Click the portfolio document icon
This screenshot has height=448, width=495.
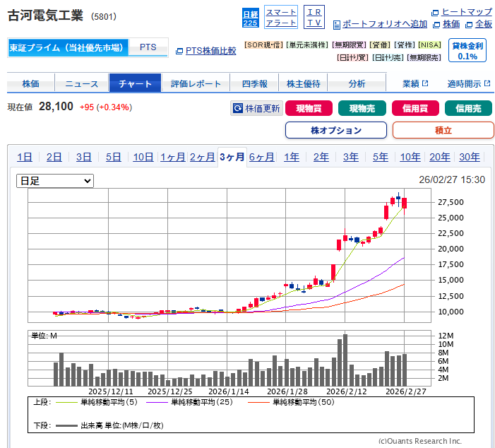[x=337, y=25]
